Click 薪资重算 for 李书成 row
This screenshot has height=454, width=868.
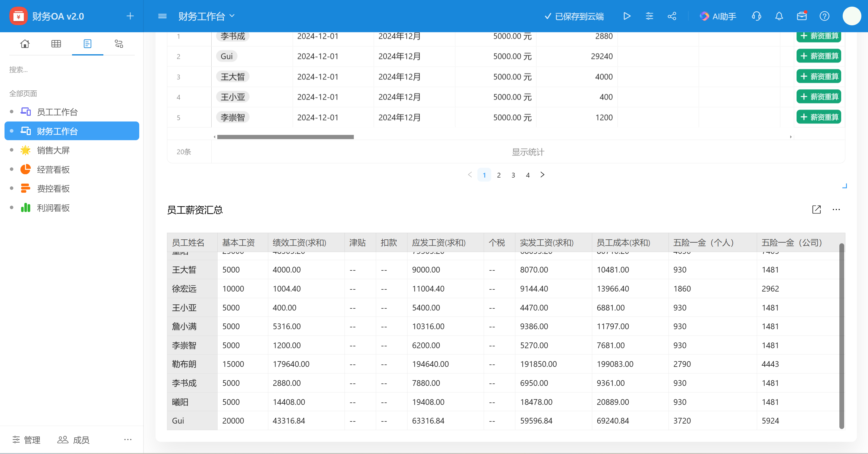tap(819, 36)
